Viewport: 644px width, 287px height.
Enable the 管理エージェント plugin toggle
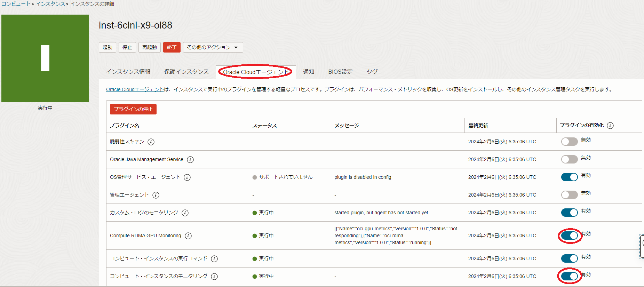click(569, 195)
